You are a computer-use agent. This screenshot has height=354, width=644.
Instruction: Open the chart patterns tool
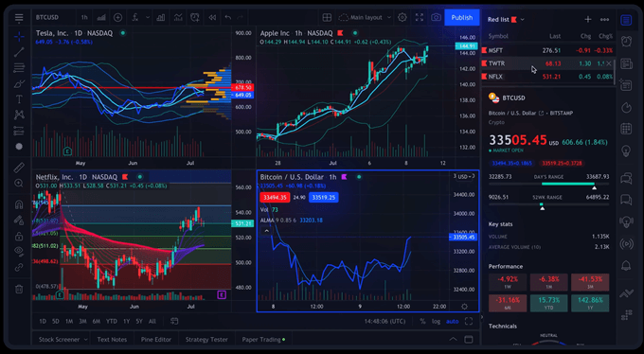point(19,115)
